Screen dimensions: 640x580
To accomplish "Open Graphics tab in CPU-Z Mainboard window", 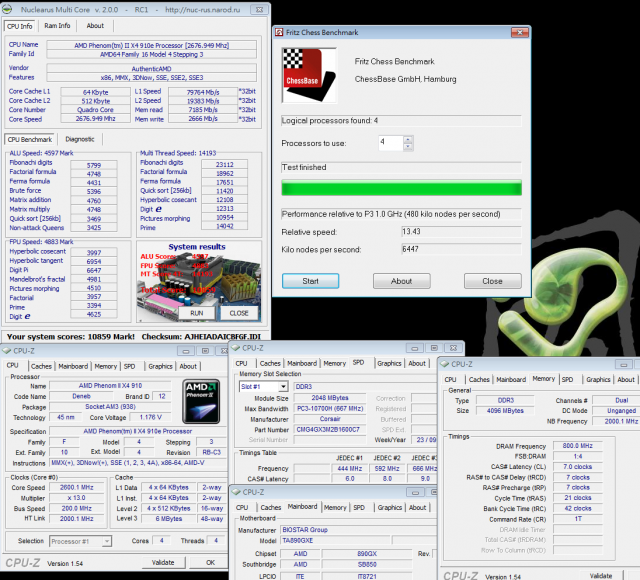I will (389, 507).
